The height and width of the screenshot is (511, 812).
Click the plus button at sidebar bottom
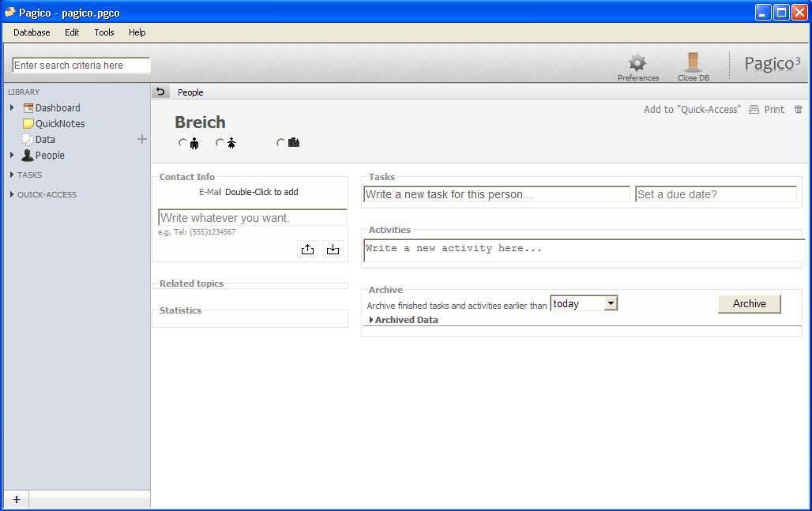[17, 499]
